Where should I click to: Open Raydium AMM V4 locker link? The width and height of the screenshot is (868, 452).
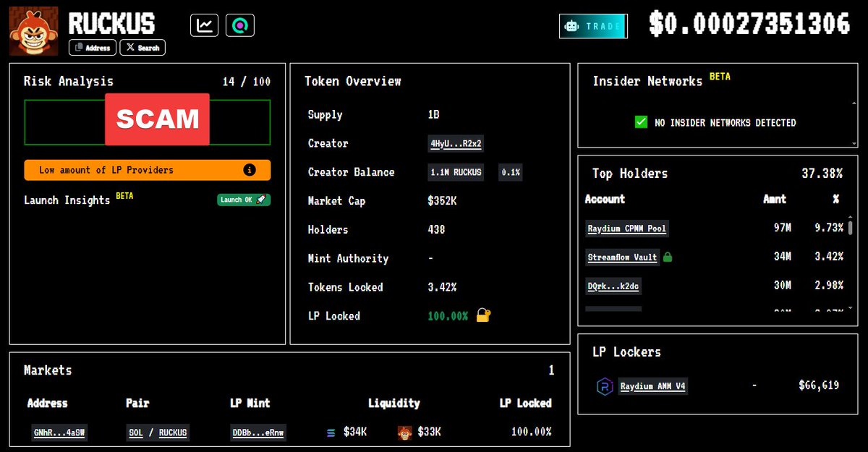click(x=653, y=386)
